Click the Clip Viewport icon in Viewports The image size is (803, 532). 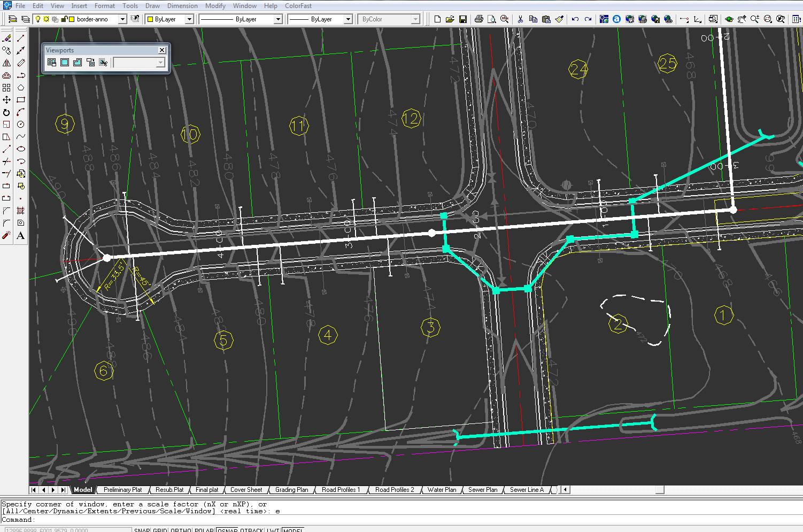coord(103,63)
